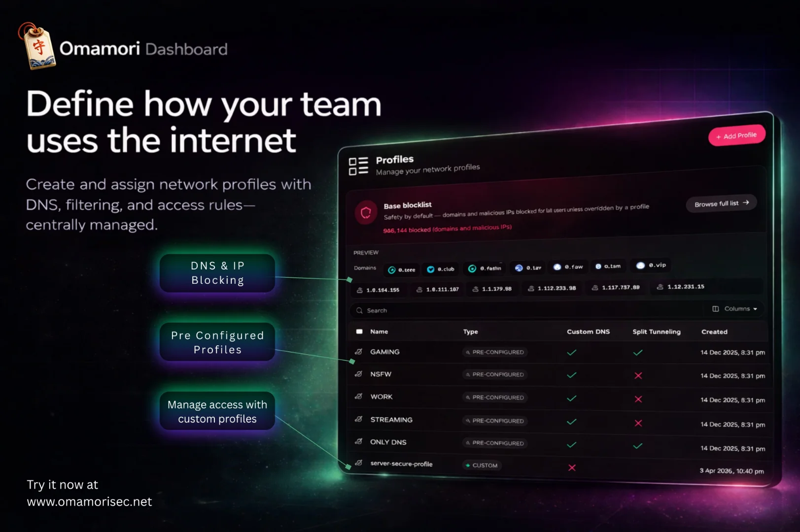Open the www.omamorisec.net link
This screenshot has height=532, width=800.
coord(89,501)
